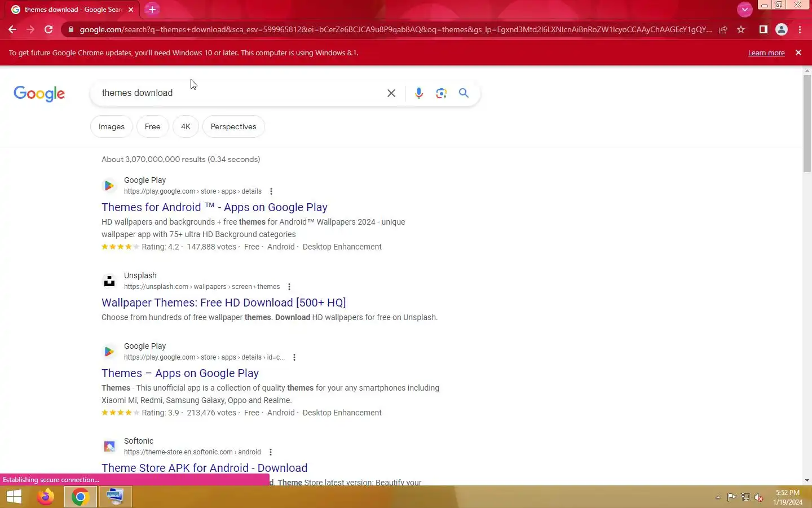The image size is (812, 508).
Task: Click the page vertical scrollbar thumb
Action: 807,123
